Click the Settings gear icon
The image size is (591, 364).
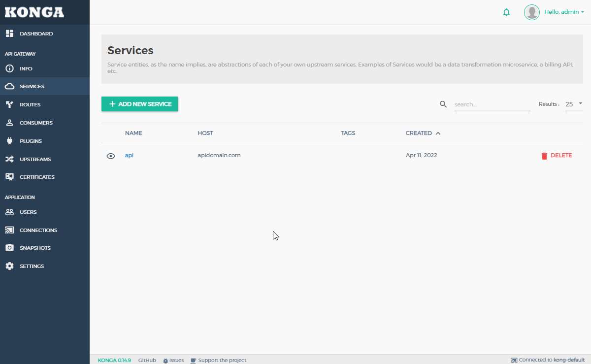coord(9,266)
